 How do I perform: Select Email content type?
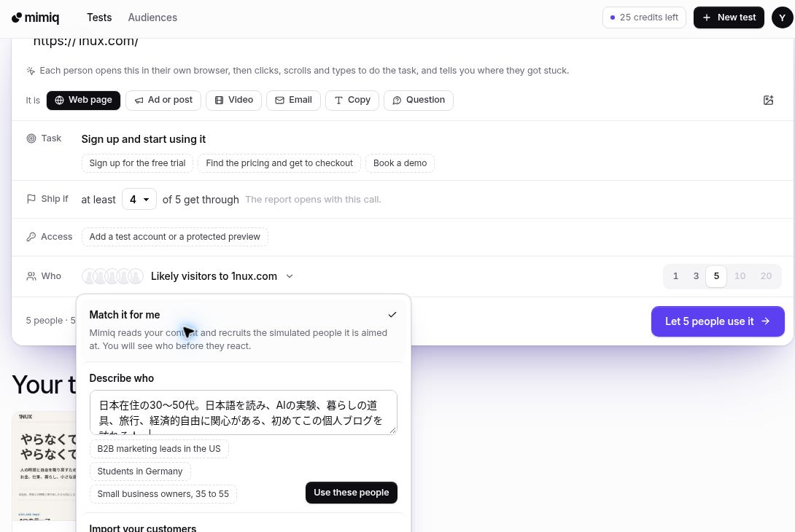[x=293, y=101]
